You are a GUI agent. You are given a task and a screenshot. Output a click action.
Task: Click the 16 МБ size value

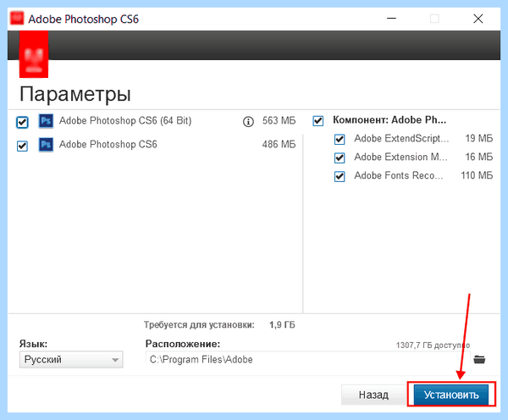tap(479, 157)
